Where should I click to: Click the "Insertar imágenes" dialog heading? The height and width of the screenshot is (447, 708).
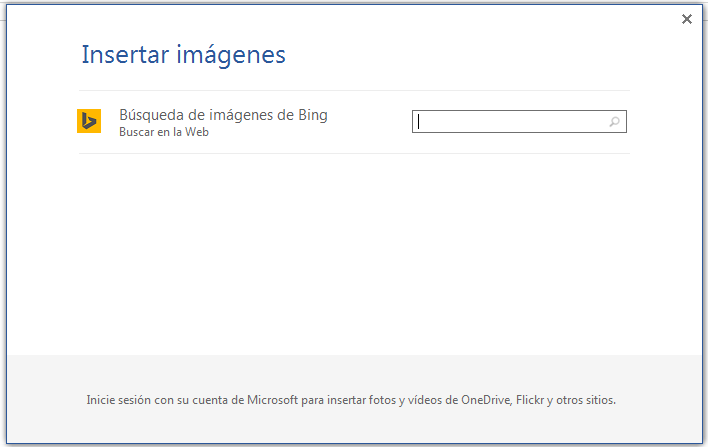(x=183, y=55)
